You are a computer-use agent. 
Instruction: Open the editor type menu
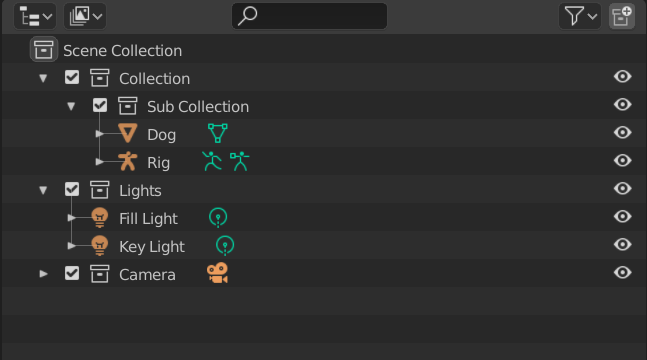point(35,17)
